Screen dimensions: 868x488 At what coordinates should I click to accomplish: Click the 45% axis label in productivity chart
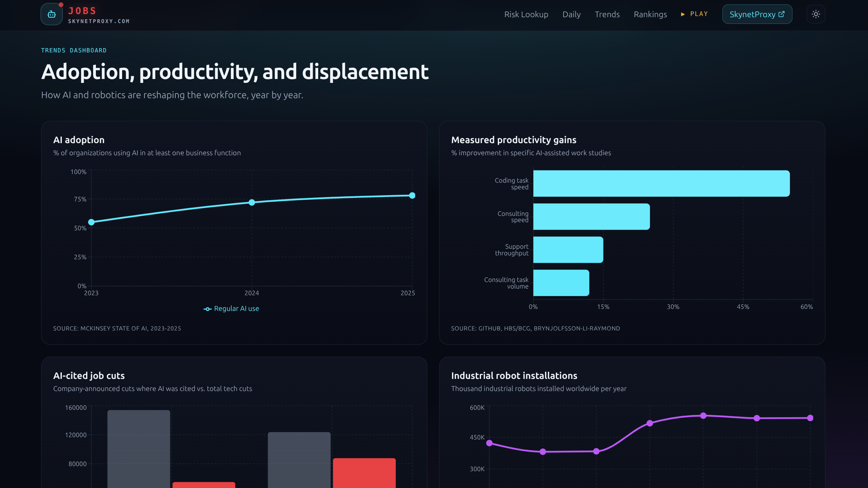pos(743,307)
